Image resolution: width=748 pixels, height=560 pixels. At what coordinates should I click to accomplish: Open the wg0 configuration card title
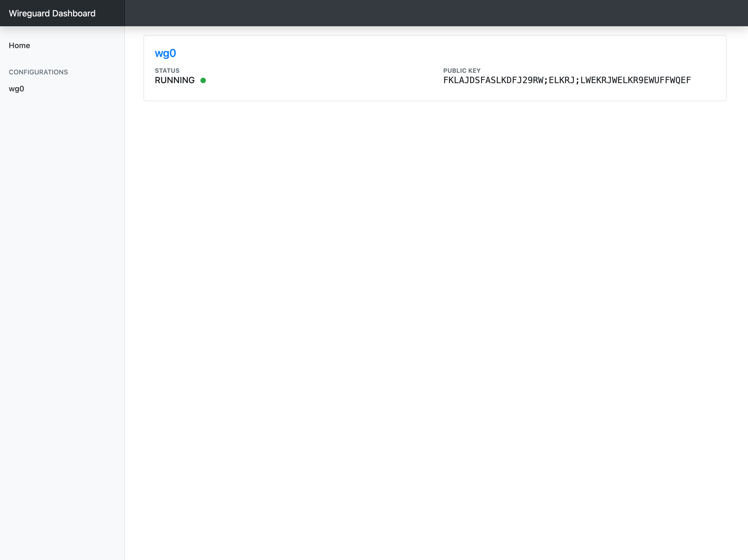pos(165,53)
